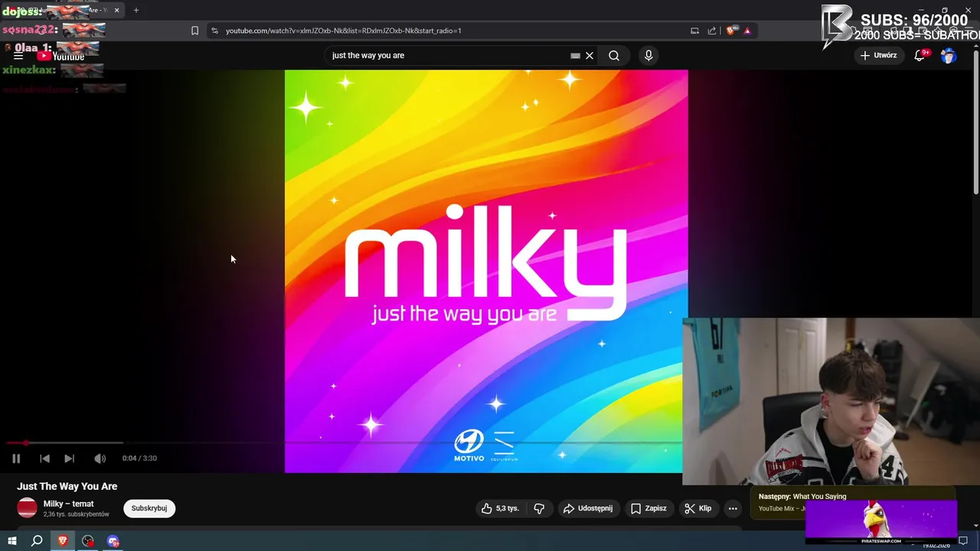Viewport: 980px width, 551px height.
Task: Open the Udostępnij share dialog
Action: pos(588,508)
